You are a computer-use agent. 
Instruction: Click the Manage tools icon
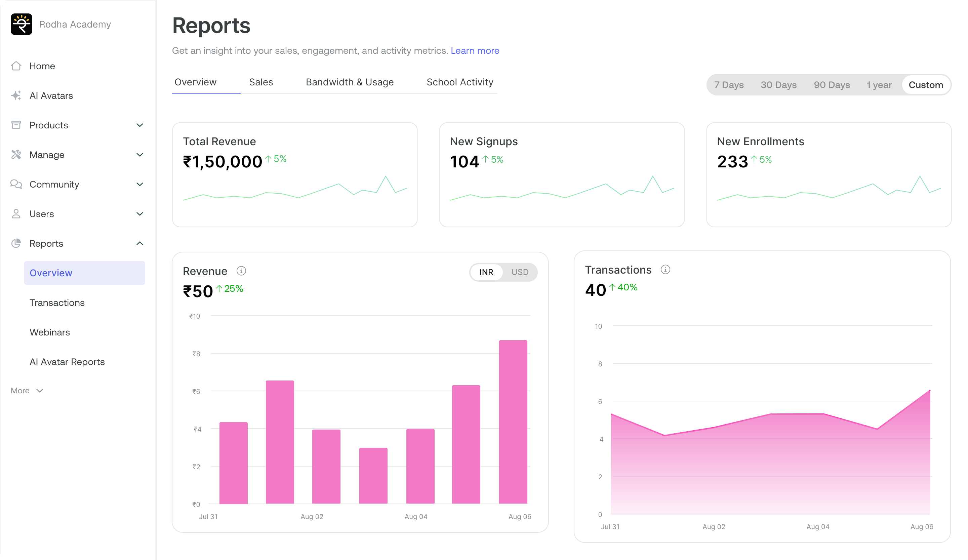[x=16, y=155]
